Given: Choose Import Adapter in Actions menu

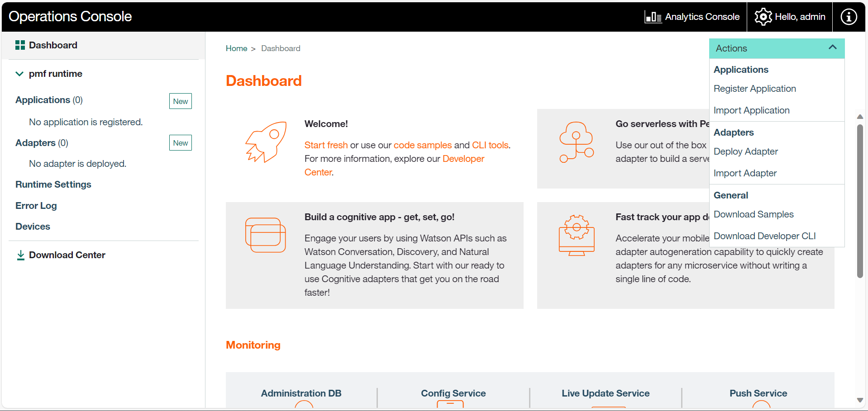Looking at the screenshot, I should 745,173.
